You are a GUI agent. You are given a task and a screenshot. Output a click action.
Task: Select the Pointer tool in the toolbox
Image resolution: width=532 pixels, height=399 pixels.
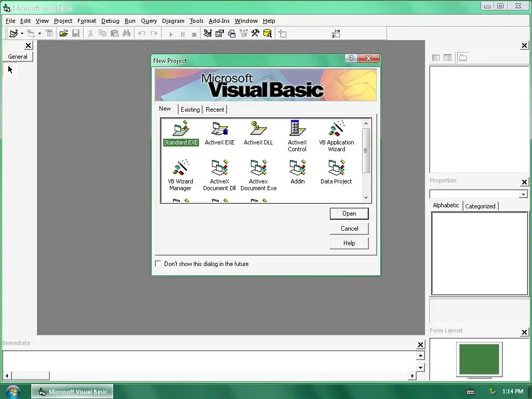[10, 70]
